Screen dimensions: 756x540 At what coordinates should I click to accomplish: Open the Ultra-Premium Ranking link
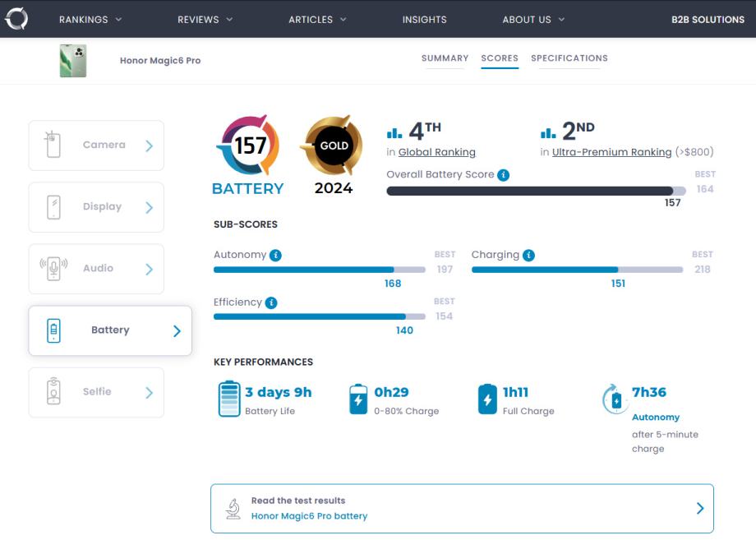612,152
